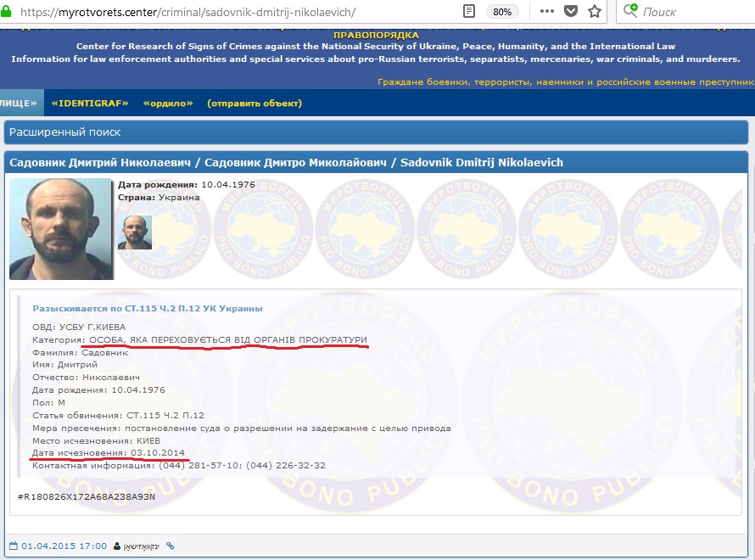Screen dimensions: 755x560
Task: Reset the 80% zoom level indicator
Action: (x=502, y=12)
